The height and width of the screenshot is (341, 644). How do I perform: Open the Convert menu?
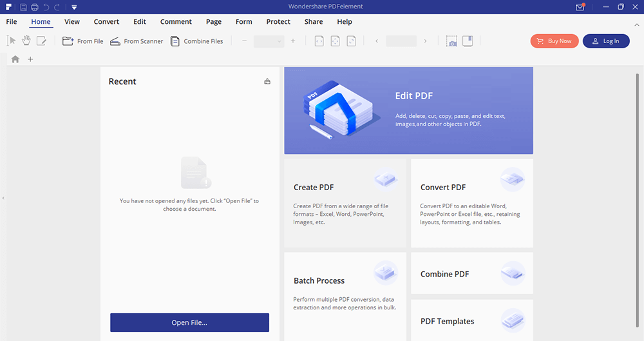coord(106,21)
